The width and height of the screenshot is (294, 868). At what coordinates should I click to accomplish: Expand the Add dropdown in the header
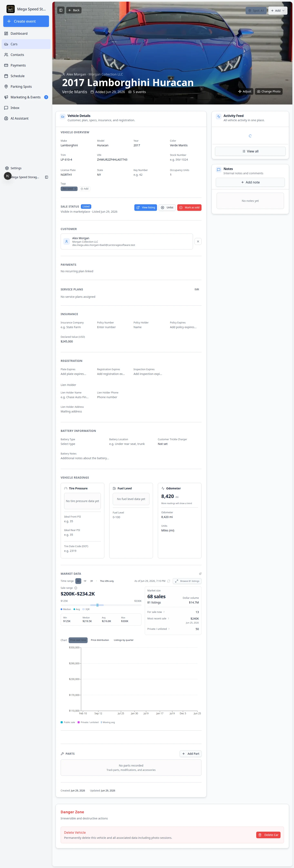[x=278, y=10]
